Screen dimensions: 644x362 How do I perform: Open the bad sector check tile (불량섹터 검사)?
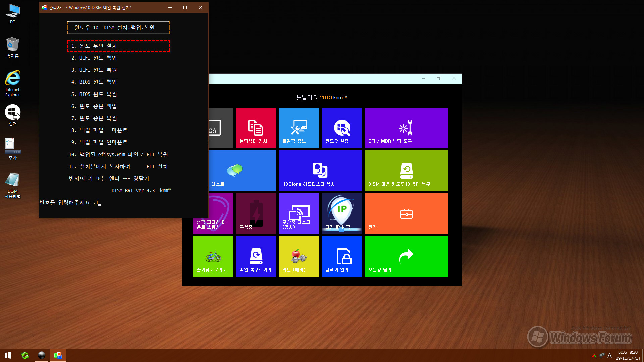click(256, 128)
